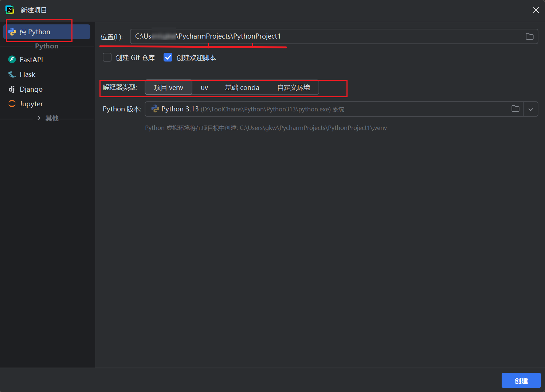Uncheck 创建欢迎脚本 checkbox
The height and width of the screenshot is (392, 545).
point(168,58)
